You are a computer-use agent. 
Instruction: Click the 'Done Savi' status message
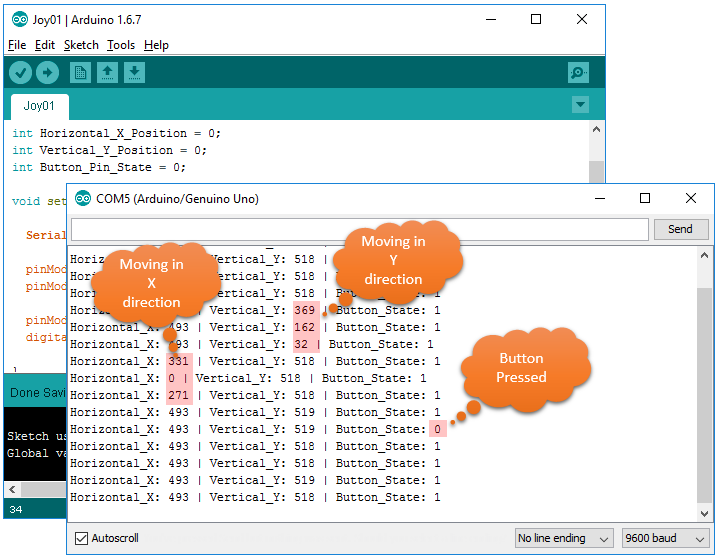[38, 393]
